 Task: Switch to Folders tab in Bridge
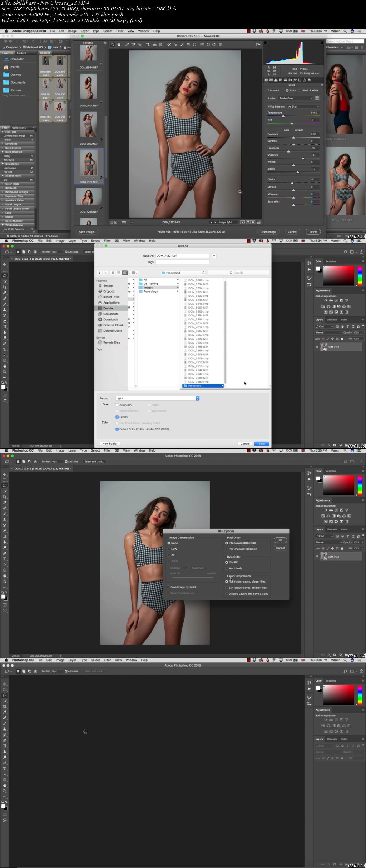(21, 53)
